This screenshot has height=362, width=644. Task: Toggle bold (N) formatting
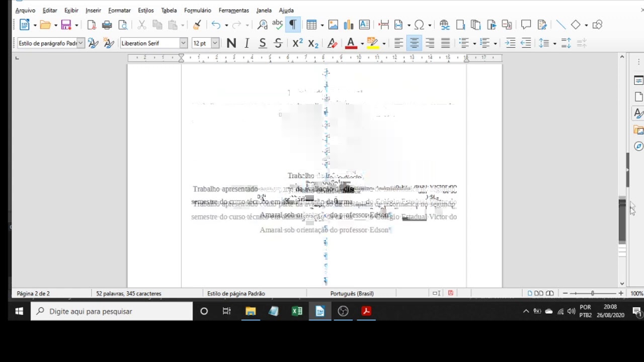click(231, 43)
